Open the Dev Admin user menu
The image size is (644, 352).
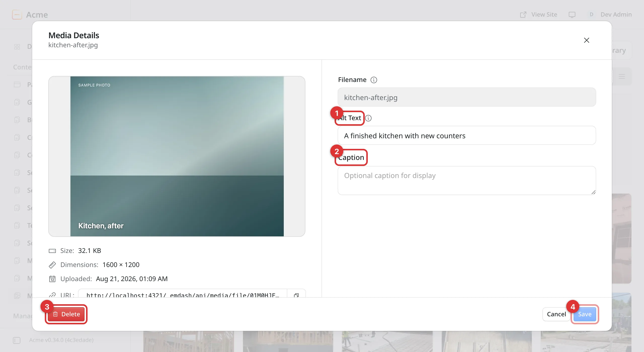click(609, 15)
